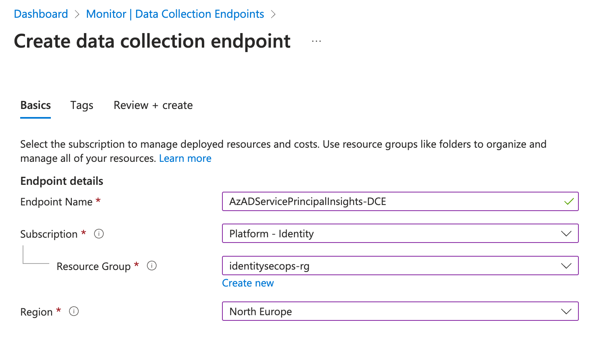Image resolution: width=599 pixels, height=364 pixels.
Task: Click the Resource Group info icon
Action: point(152,266)
